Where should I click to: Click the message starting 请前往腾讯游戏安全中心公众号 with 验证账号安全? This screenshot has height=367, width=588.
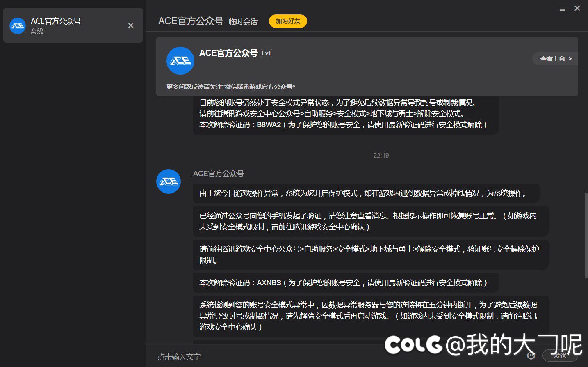coord(371,255)
